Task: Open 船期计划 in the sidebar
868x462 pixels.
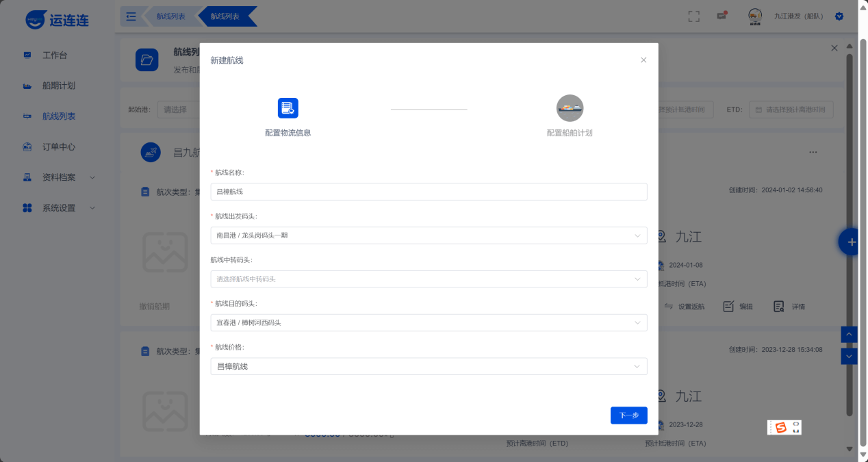Action: pyautogui.click(x=59, y=86)
